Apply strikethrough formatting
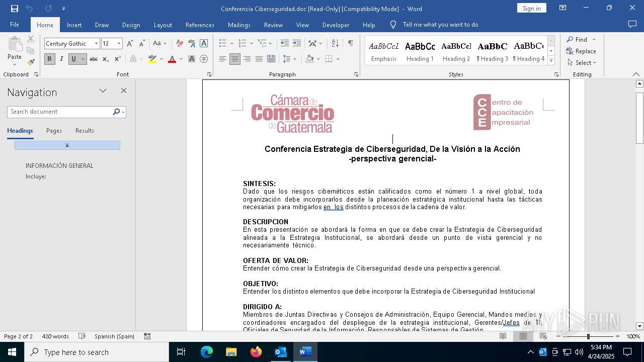The height and width of the screenshot is (362, 644). [94, 59]
